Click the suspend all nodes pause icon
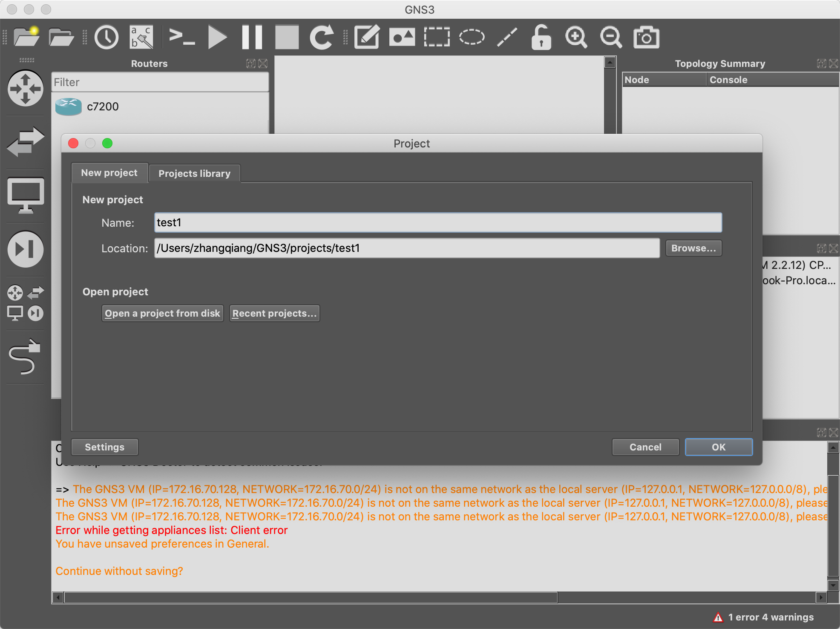Screen dimensions: 840x629 click(252, 37)
